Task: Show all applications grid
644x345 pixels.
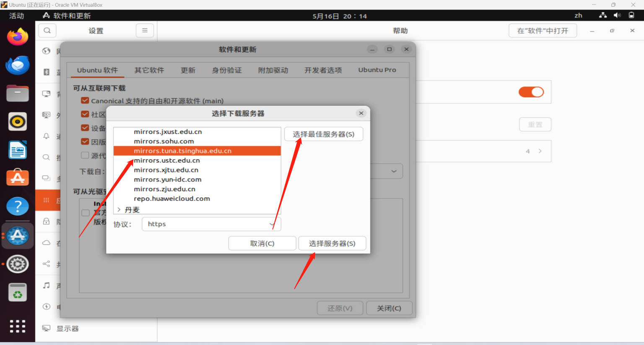Action: (18, 326)
